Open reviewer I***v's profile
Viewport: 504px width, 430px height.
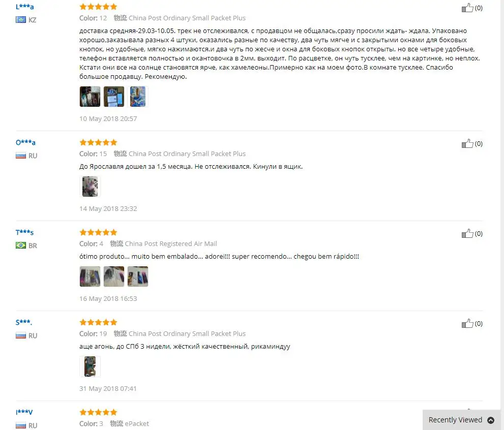coord(24,412)
